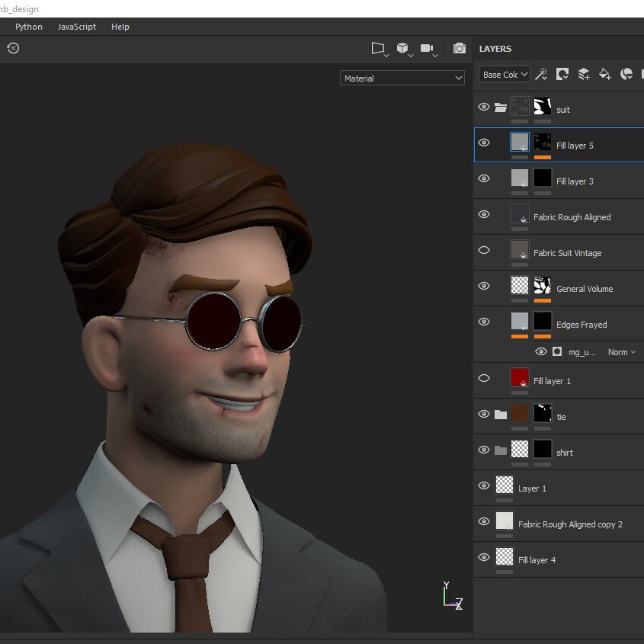Open the Python menu
Screen dimensions: 644x644
29,27
